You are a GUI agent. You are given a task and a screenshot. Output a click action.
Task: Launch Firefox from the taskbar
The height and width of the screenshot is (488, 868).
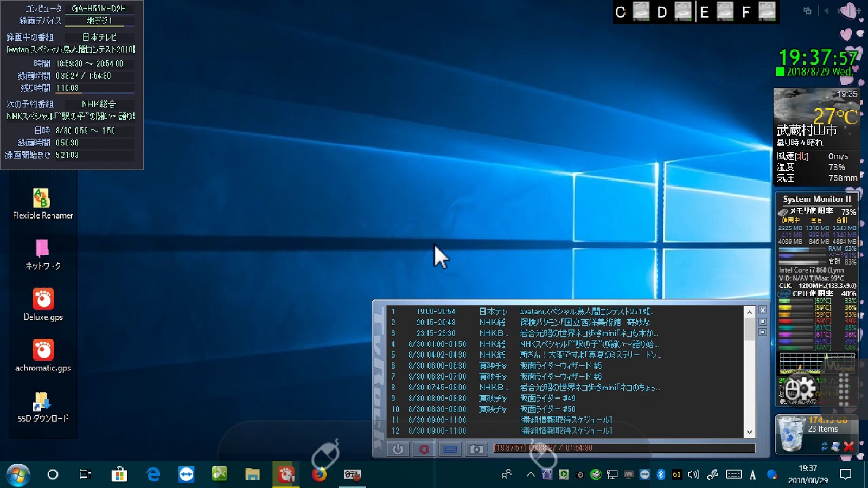(x=319, y=474)
